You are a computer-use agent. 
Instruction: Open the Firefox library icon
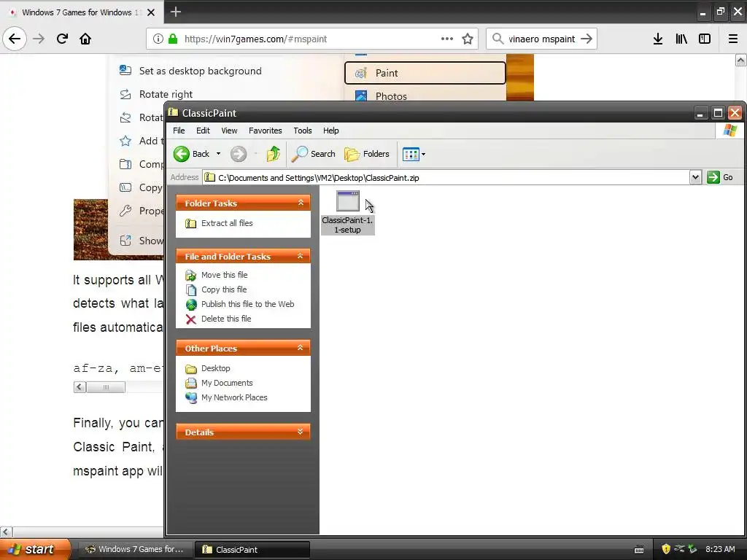coord(681,39)
